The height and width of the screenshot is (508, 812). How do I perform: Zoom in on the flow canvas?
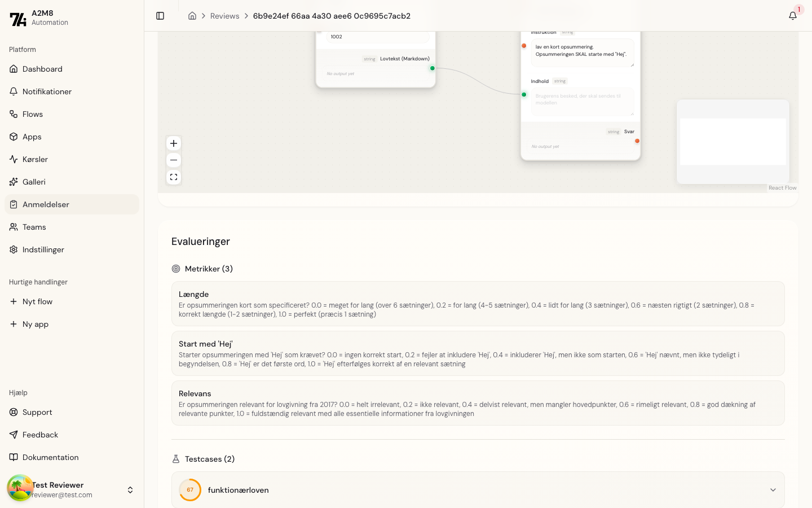174,143
